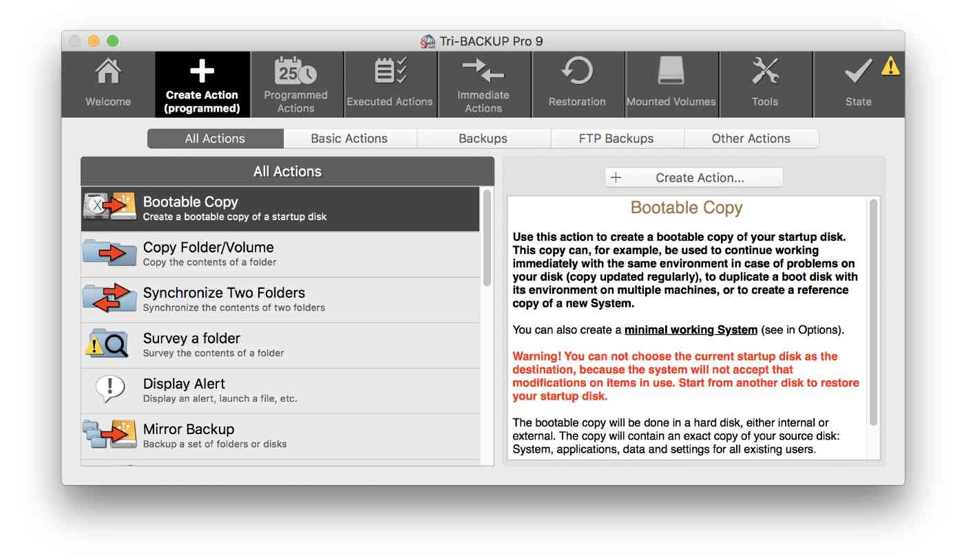
Task: Open the Tools wrench icon
Action: [x=765, y=72]
